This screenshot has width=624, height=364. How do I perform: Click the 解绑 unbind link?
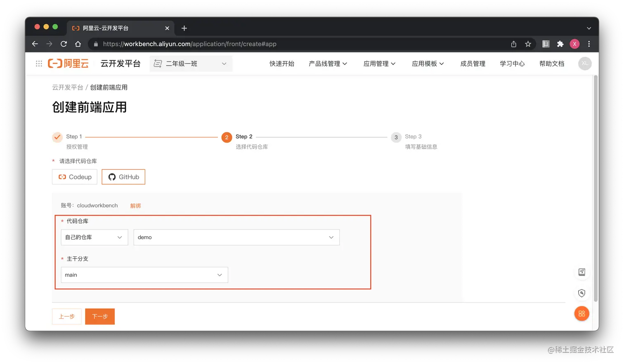coord(135,206)
